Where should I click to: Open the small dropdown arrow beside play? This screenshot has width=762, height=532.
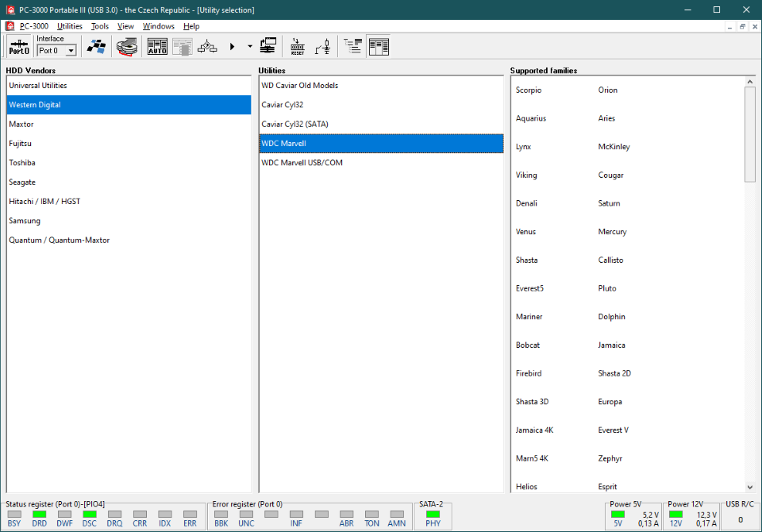pos(250,47)
